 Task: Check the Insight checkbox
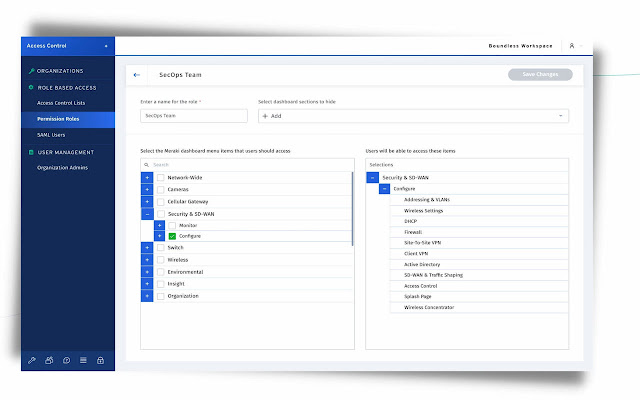pos(161,284)
